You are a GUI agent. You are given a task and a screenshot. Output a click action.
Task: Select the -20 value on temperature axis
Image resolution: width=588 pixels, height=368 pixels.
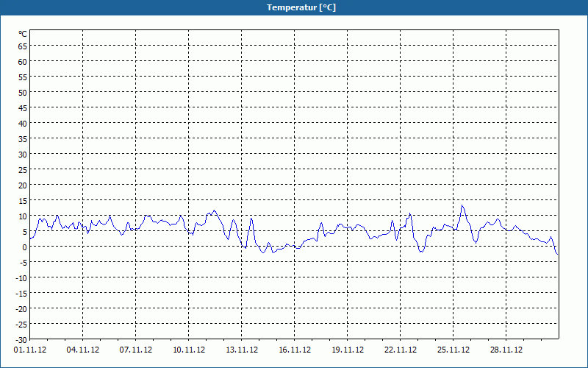click(x=21, y=309)
